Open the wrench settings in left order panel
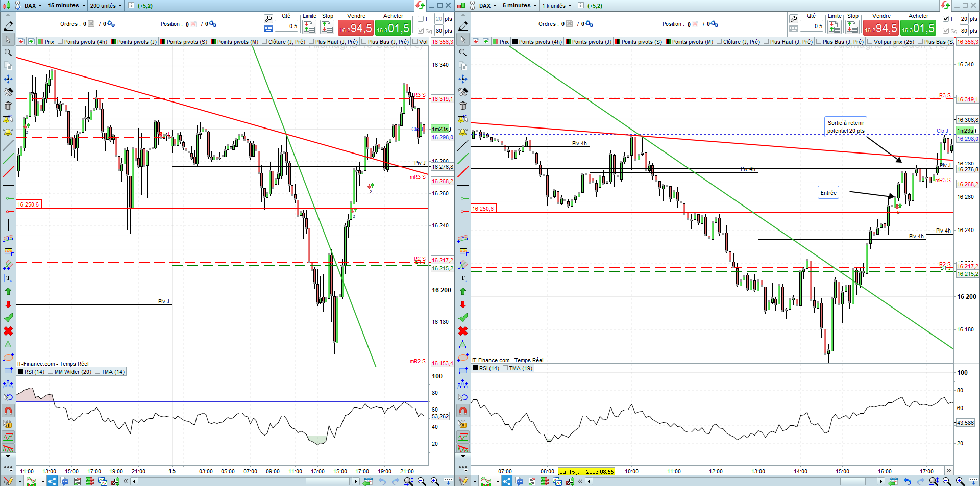This screenshot has height=486, width=980. point(268,19)
